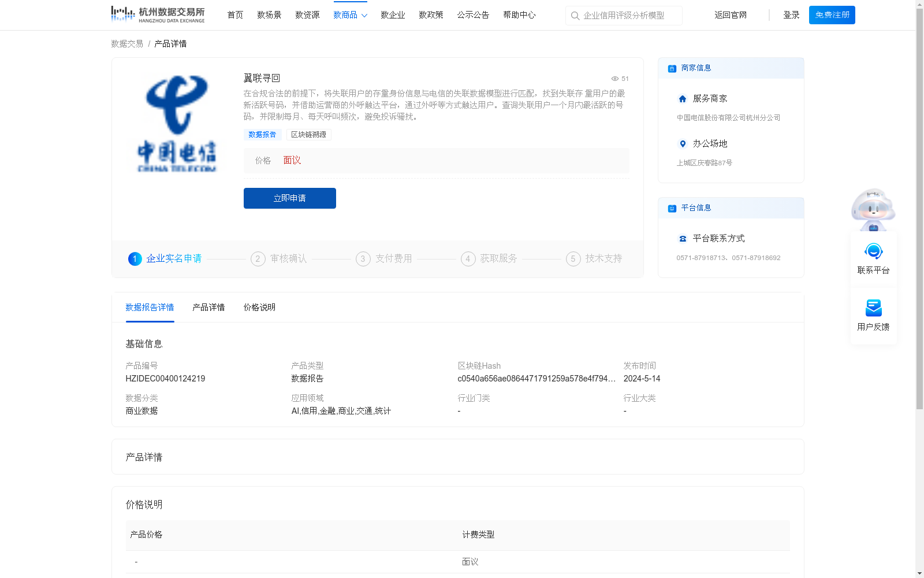The width and height of the screenshot is (924, 578).
Task: Click step 5 circle 技术支持
Action: [x=573, y=259]
